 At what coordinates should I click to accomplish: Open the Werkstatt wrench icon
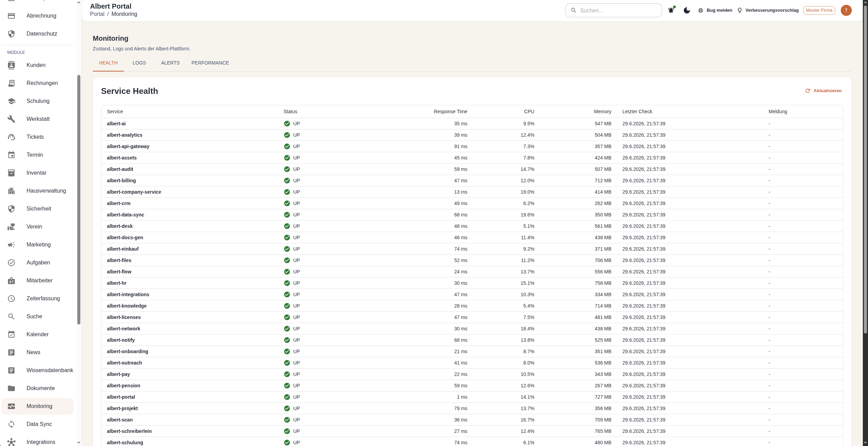tap(11, 119)
